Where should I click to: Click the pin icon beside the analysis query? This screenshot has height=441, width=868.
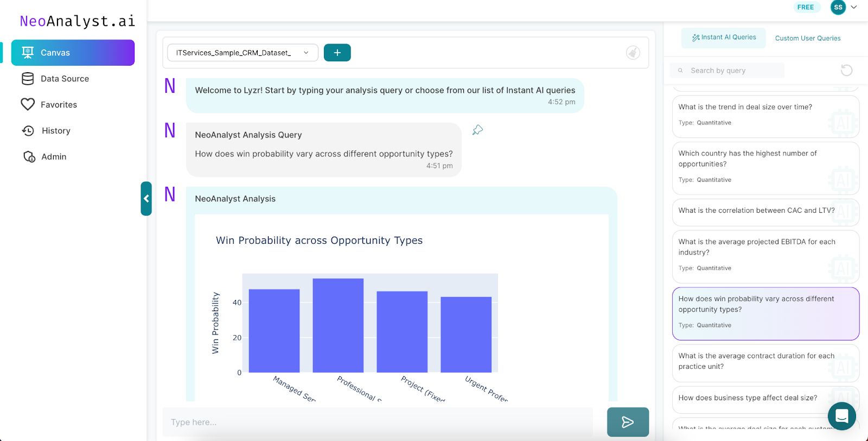pos(477,130)
